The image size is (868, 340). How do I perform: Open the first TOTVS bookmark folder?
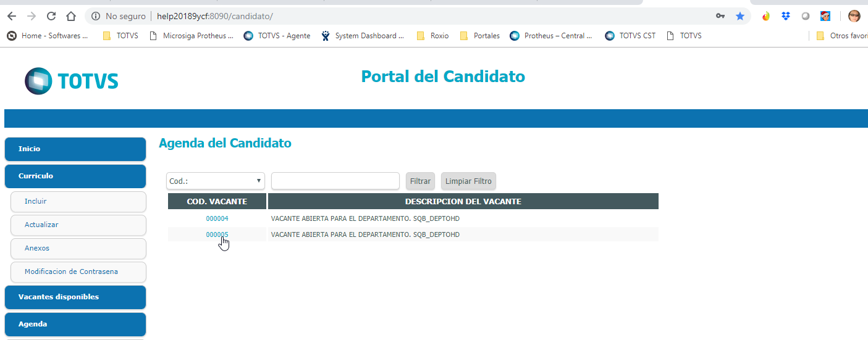tap(120, 36)
